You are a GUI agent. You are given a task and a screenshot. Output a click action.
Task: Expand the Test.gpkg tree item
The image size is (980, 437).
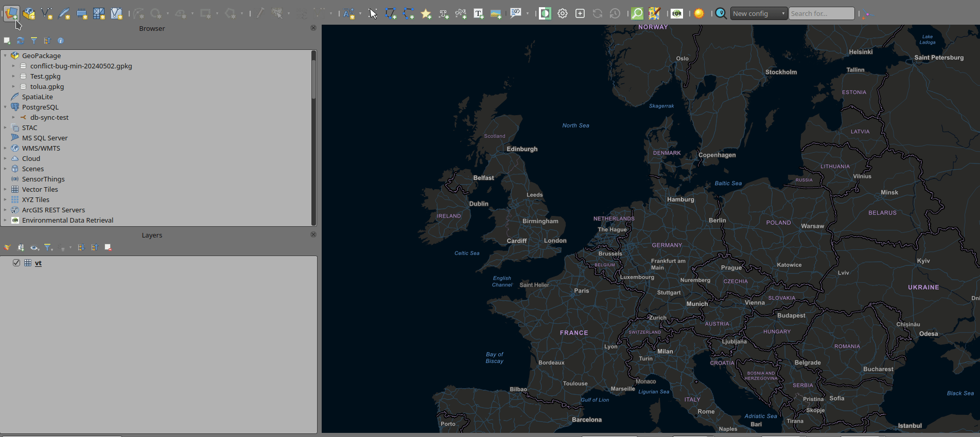[x=13, y=76]
